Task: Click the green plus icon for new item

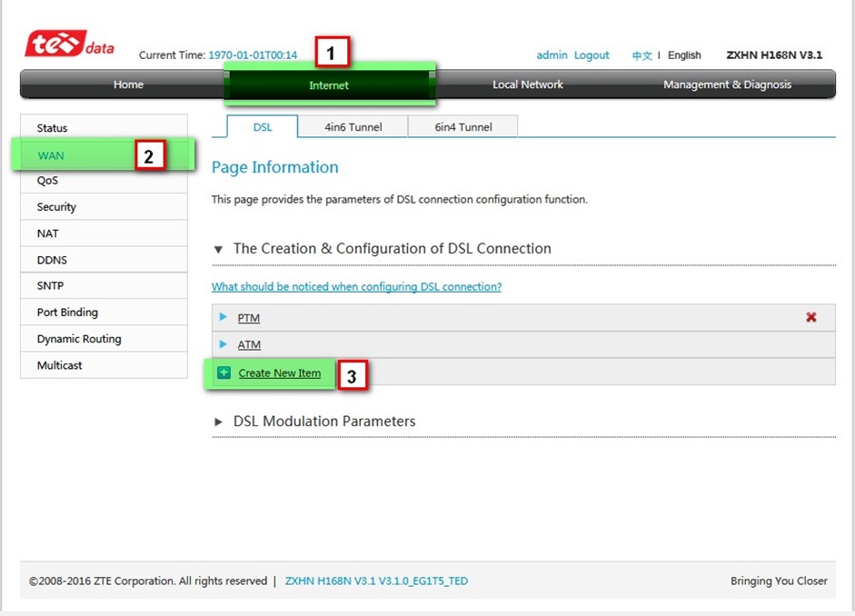Action: coord(224,373)
